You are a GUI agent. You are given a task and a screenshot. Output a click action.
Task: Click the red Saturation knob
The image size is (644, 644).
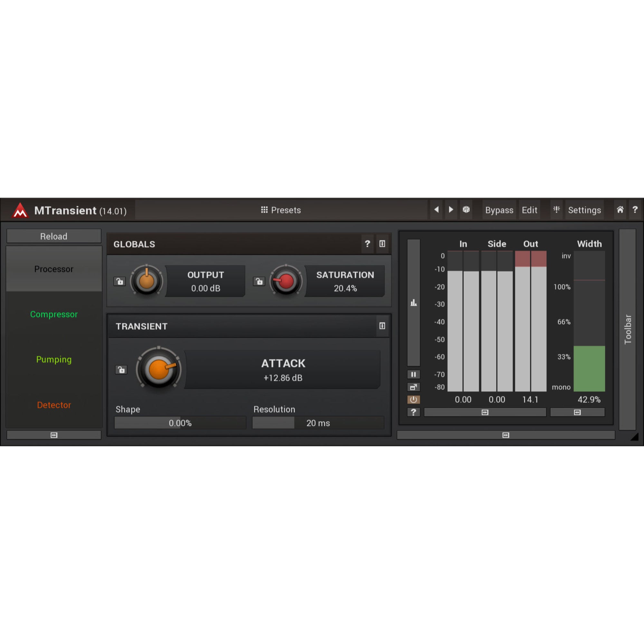(286, 281)
